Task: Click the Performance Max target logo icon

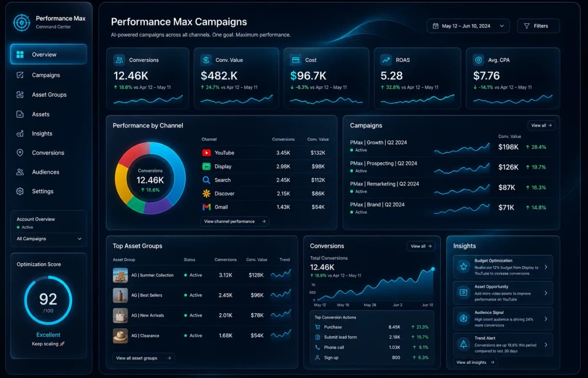Action: [22, 22]
